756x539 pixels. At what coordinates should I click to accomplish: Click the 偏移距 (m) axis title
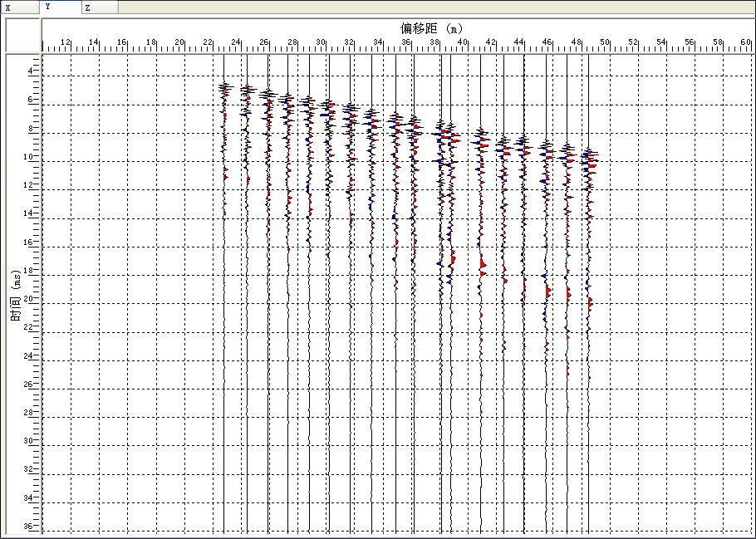tap(431, 28)
